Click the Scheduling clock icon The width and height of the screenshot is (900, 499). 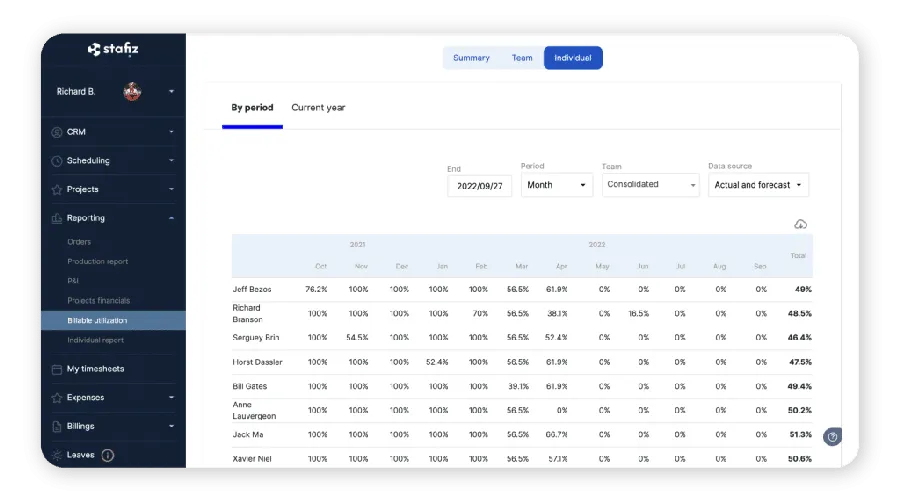click(57, 161)
